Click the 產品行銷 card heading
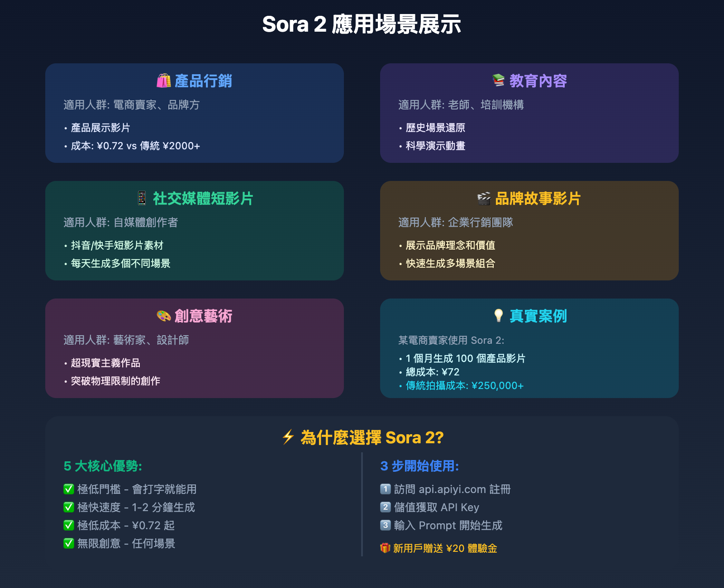 pos(203,81)
